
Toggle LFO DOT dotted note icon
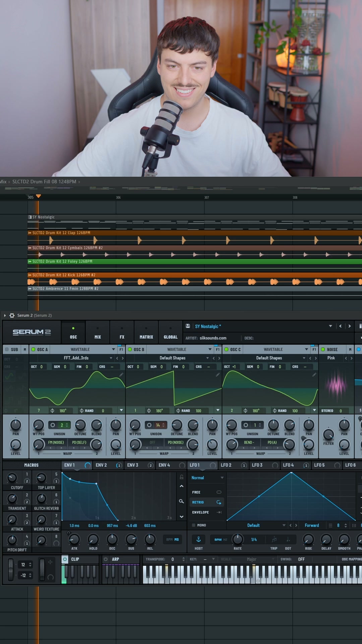(x=288, y=539)
